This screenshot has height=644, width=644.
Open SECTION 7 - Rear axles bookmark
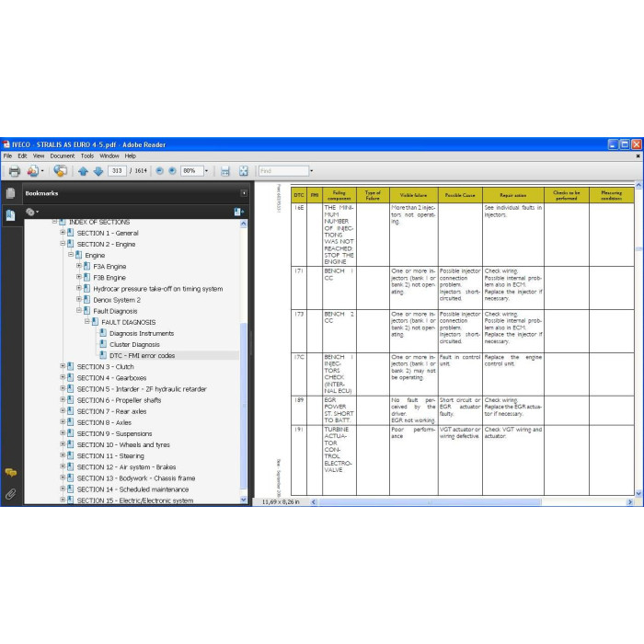click(x=111, y=411)
